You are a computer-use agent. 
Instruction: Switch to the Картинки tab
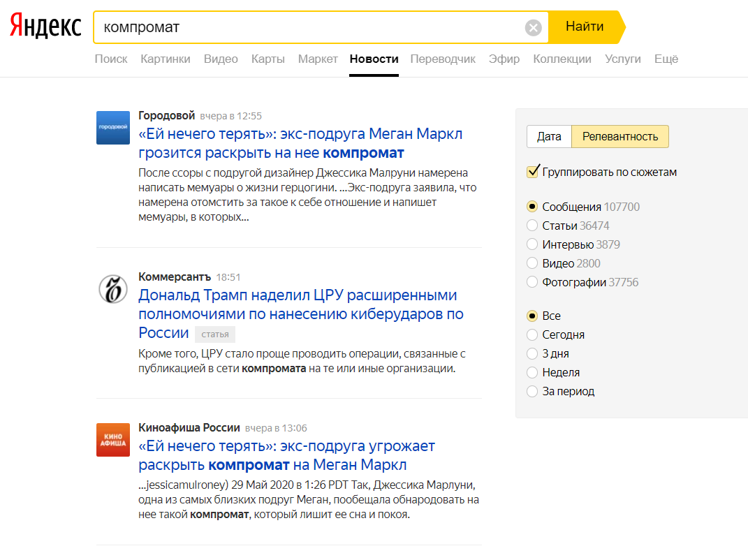pos(165,59)
